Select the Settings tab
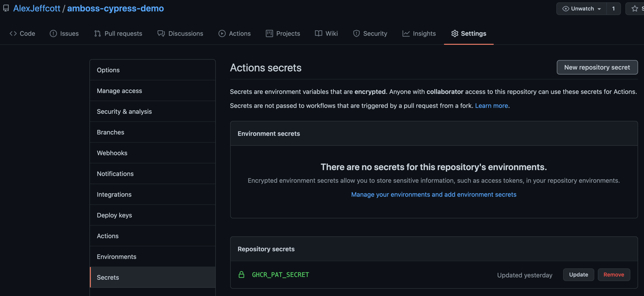 pyautogui.click(x=469, y=33)
